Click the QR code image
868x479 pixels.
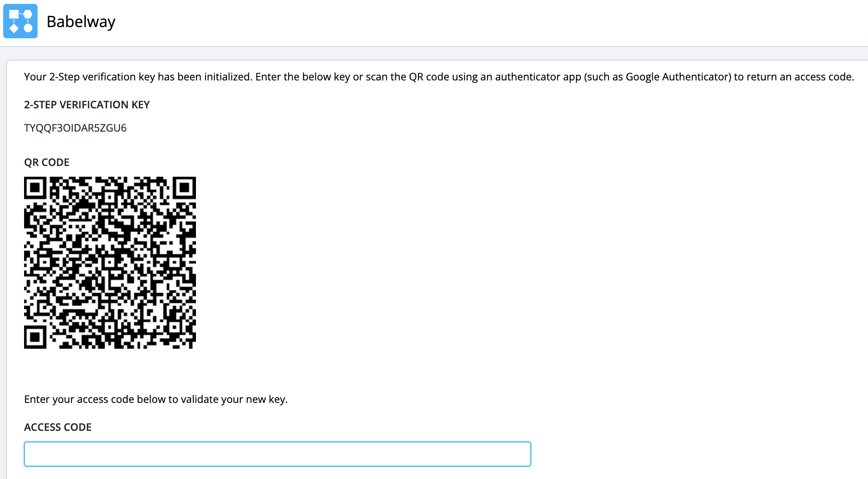[x=110, y=262]
